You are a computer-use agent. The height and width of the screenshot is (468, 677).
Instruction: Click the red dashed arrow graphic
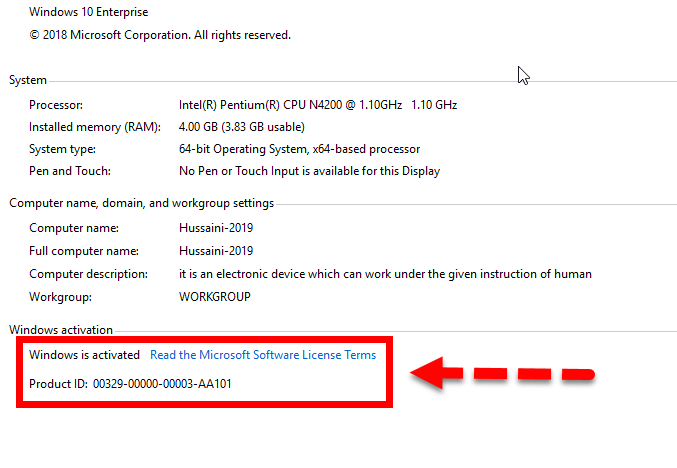[x=502, y=374]
